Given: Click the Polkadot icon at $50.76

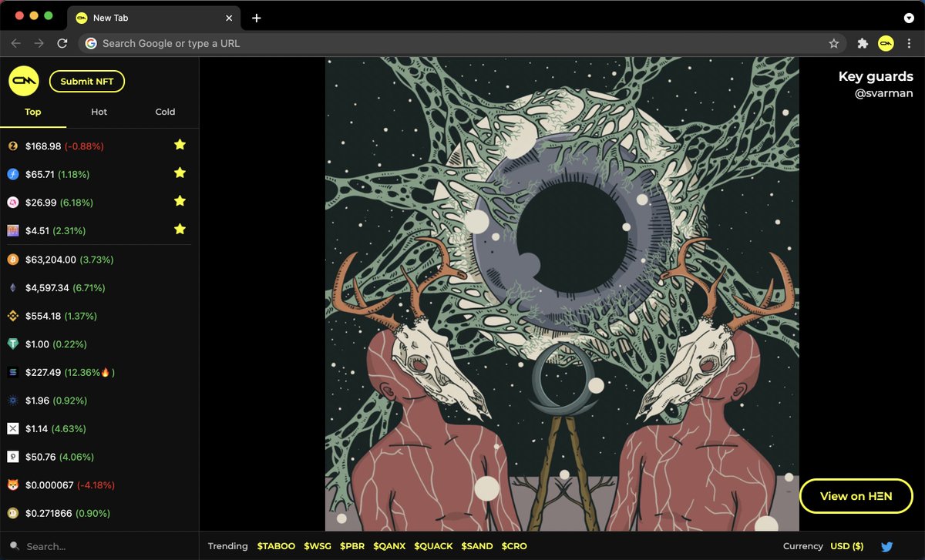Looking at the screenshot, I should (12, 457).
